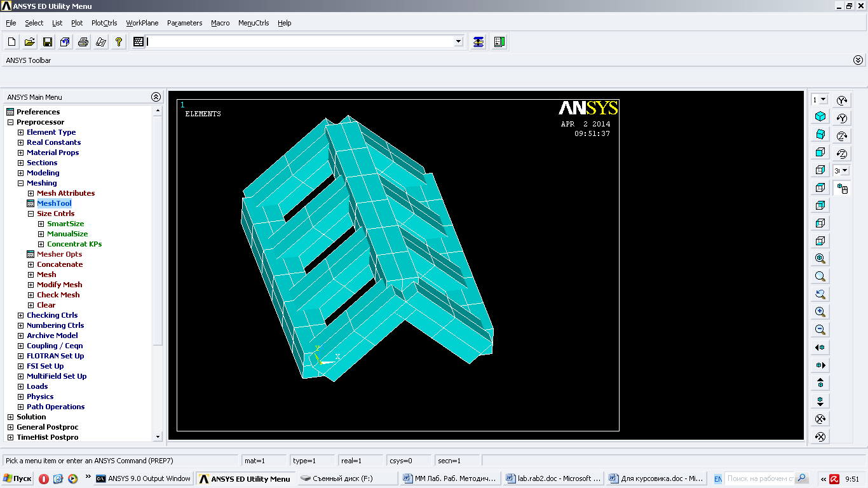This screenshot has height=488, width=868.
Task: Click the Save Analysis floppy icon
Action: [48, 42]
